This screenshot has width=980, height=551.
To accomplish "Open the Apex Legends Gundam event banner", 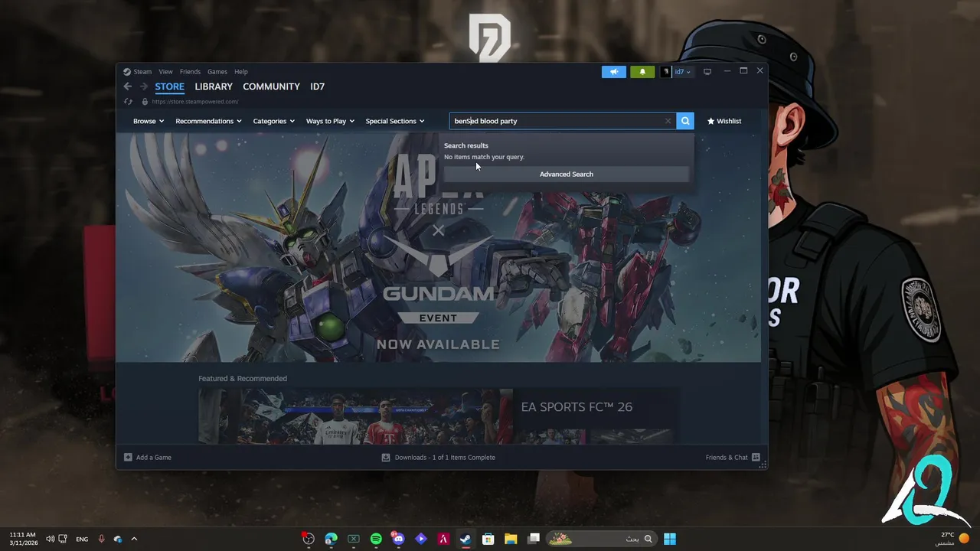I will [x=438, y=247].
